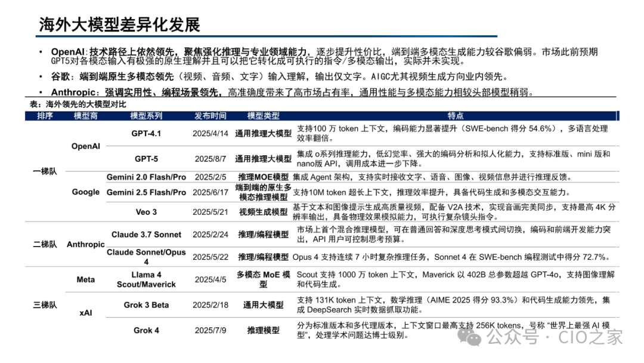Select the 一梯队 ranking cell
Viewport: 644px width, 363px height.
tap(45, 171)
